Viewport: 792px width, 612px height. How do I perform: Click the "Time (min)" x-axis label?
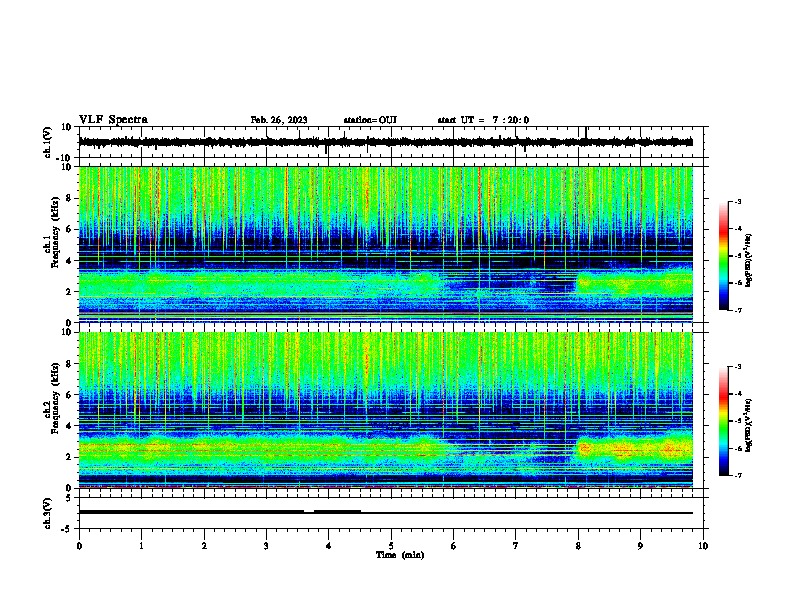[400, 555]
